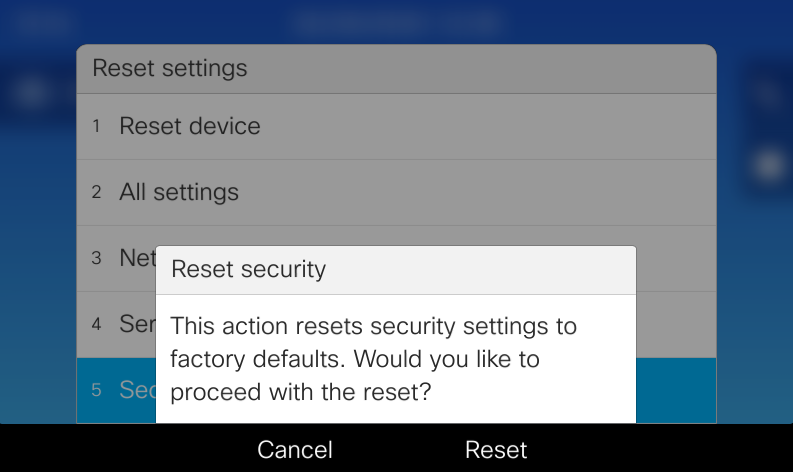The width and height of the screenshot is (793, 472).
Task: Click the blurred upper icon right of the panel
Action: [x=768, y=95]
